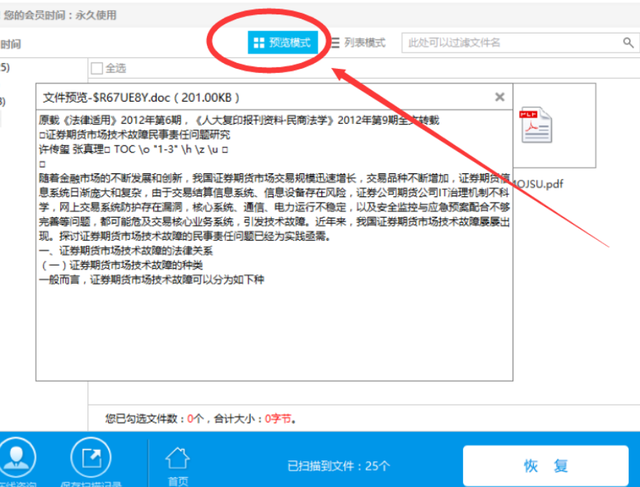Click the magnifier search icon
Viewport: 640px width, 487px height.
[x=628, y=42]
